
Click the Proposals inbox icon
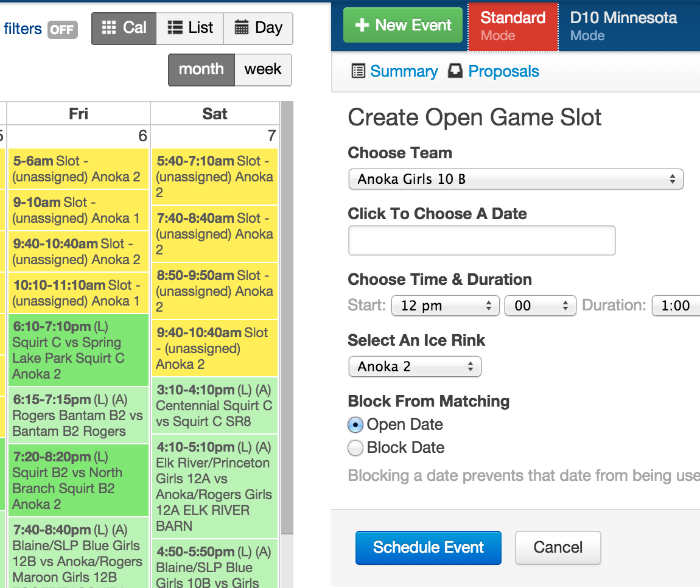(x=455, y=71)
